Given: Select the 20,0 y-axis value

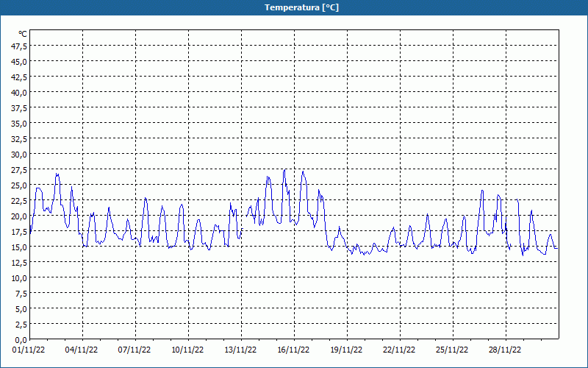Looking at the screenshot, I should [x=19, y=216].
